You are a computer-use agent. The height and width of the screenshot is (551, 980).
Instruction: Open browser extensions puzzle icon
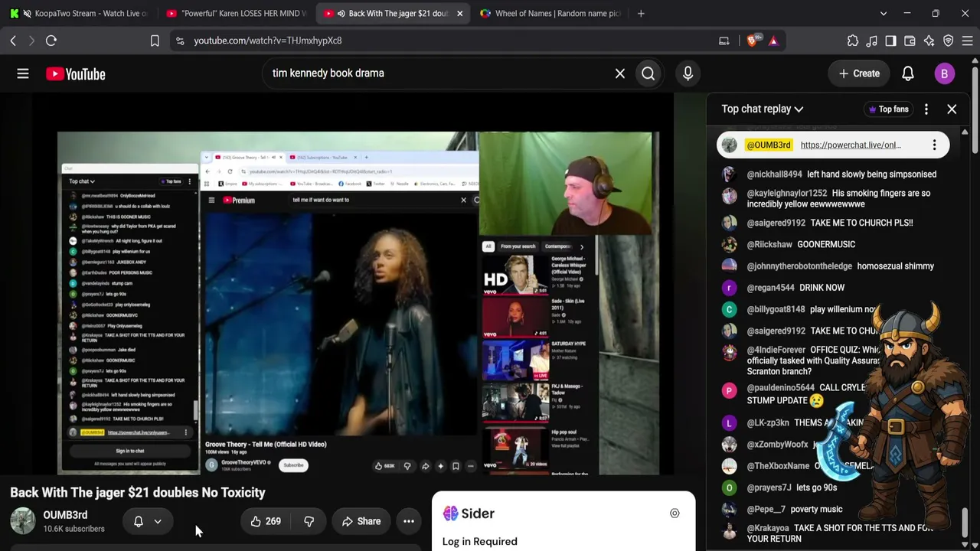pyautogui.click(x=853, y=41)
